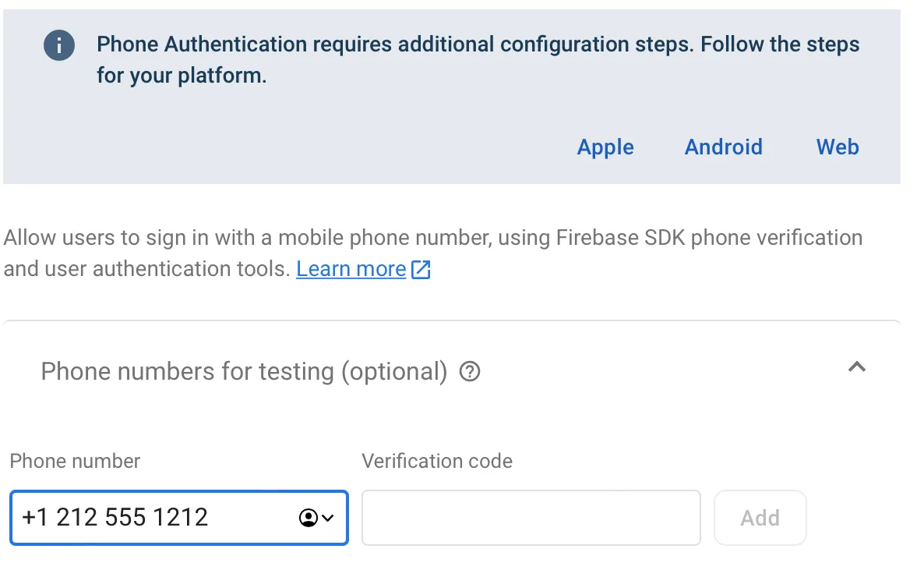This screenshot has width=924, height=563.
Task: Click the contact autofill person icon
Action: pyautogui.click(x=309, y=518)
